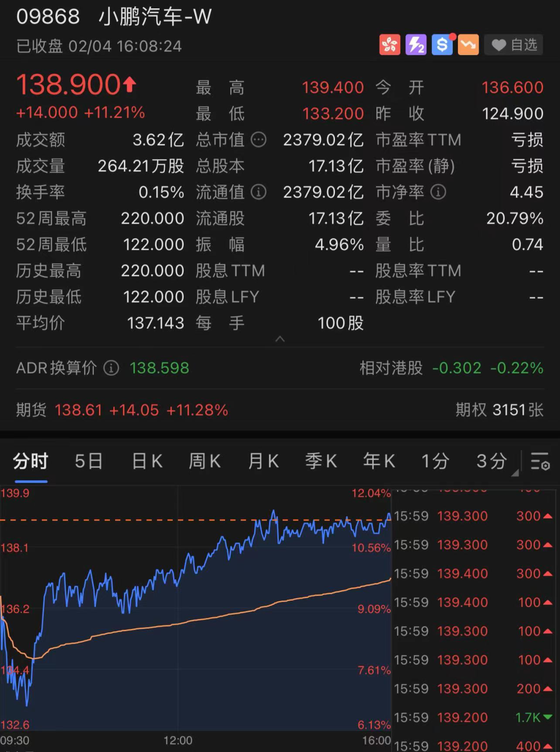Tap the orange downtrend chart icon
Image resolution: width=560 pixels, height=752 pixels.
click(468, 45)
